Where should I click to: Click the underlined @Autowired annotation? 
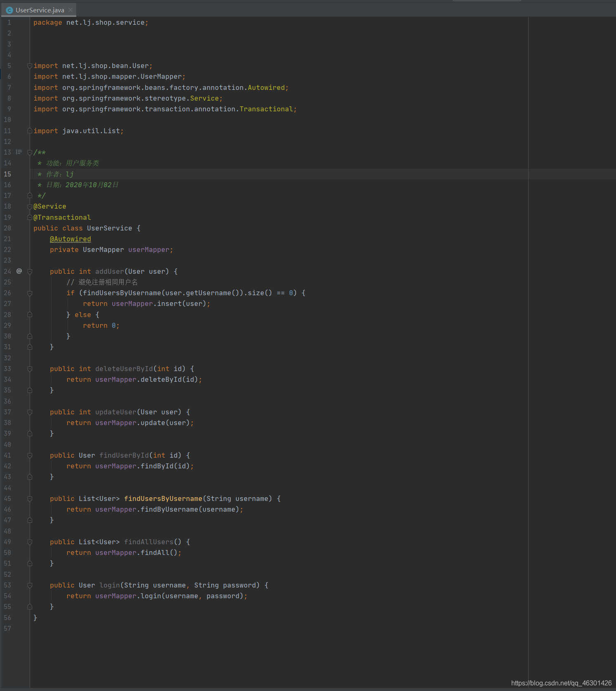70,239
